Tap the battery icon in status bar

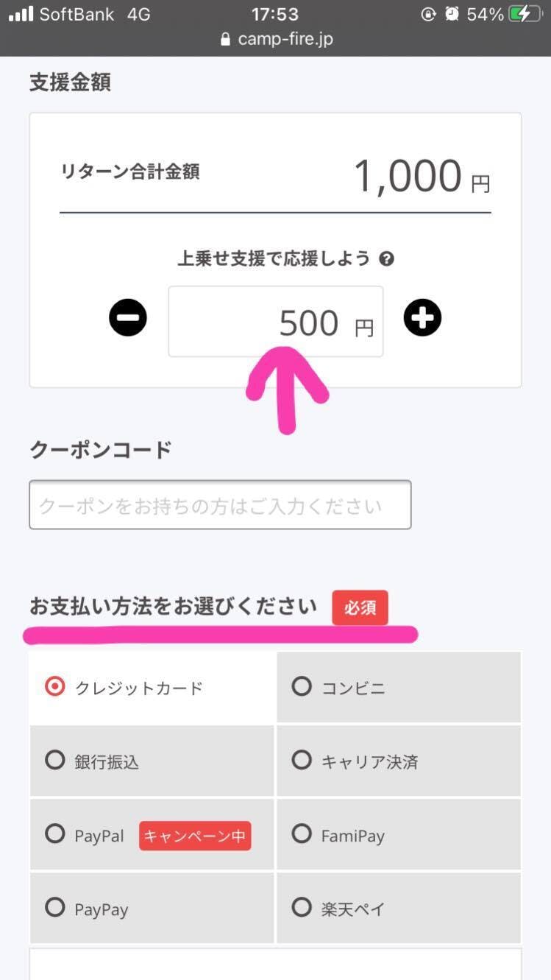tap(525, 14)
